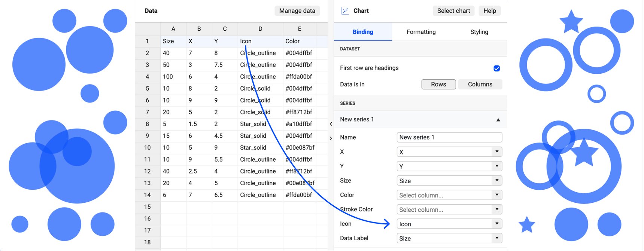Open the Data Label dropdown

[x=449, y=238]
